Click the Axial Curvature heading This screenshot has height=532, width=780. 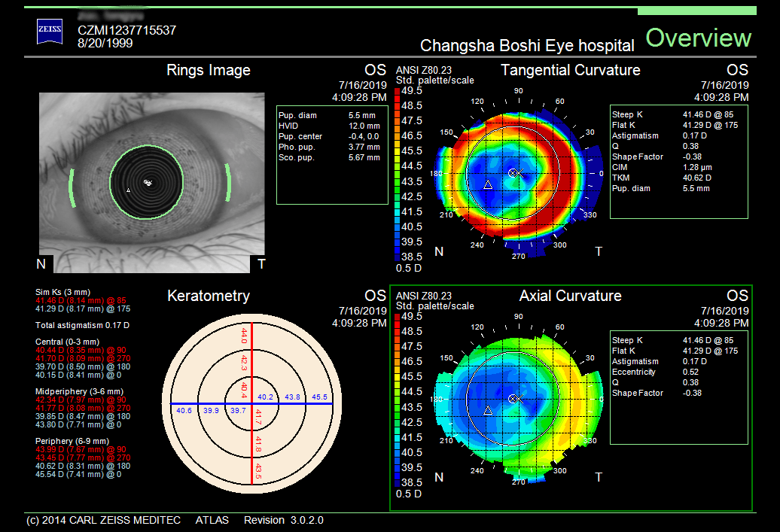tap(571, 296)
